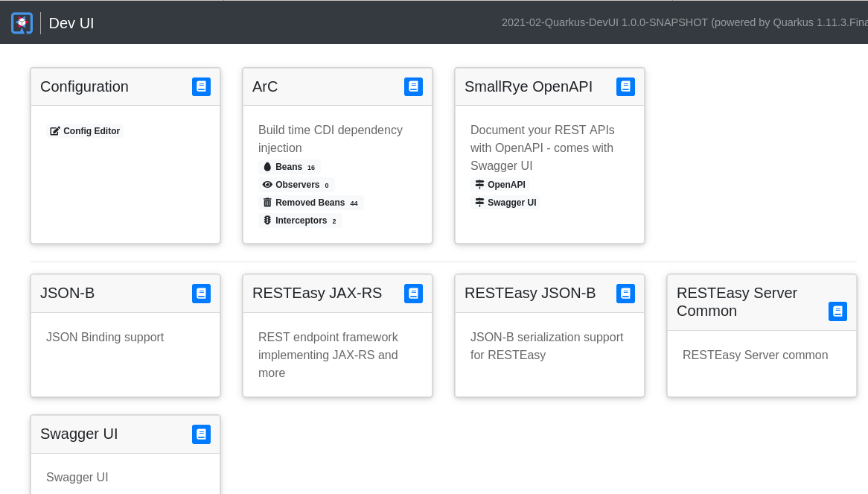Screen dimensions: 868x494
Task: Click the SmallRye OpenAPI card title
Action: click(528, 86)
